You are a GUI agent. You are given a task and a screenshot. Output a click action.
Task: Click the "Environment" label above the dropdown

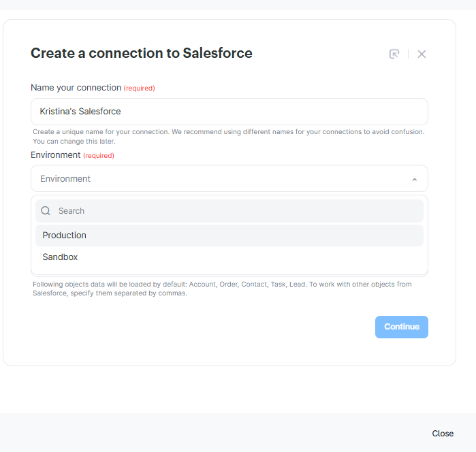tap(56, 155)
